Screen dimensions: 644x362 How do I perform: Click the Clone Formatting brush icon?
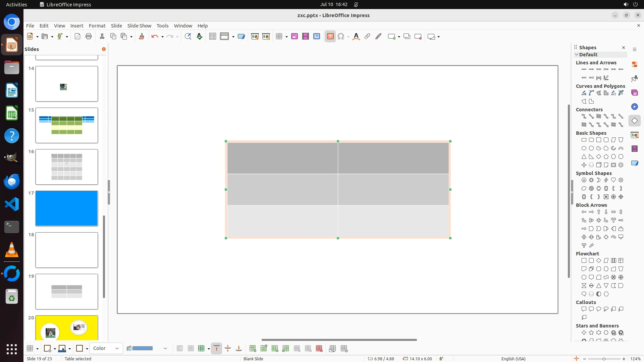pos(141,37)
